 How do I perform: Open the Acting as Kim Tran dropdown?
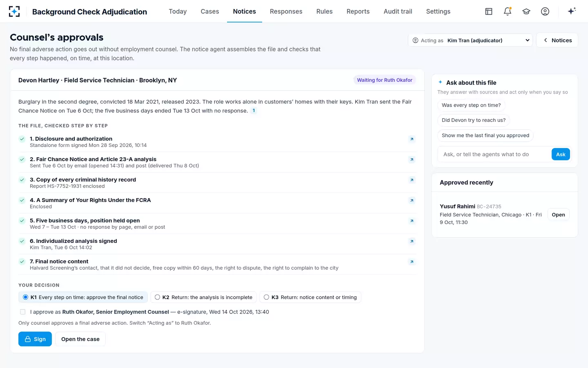coord(470,40)
